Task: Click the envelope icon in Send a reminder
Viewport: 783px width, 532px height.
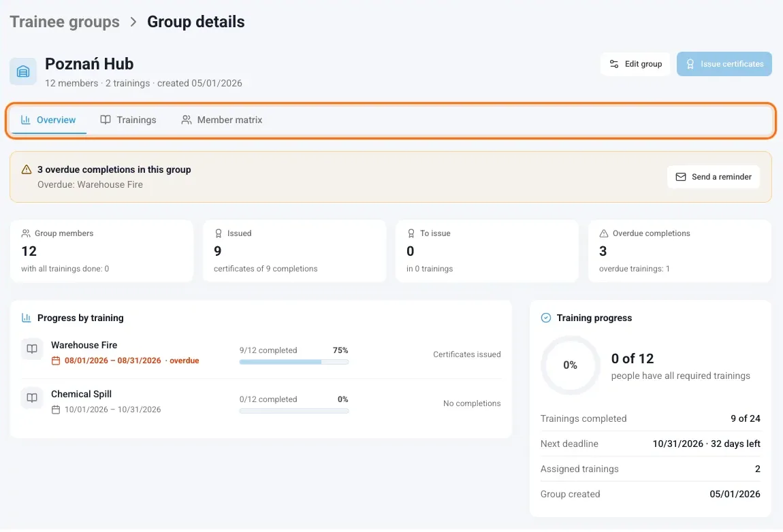Action: pyautogui.click(x=681, y=177)
